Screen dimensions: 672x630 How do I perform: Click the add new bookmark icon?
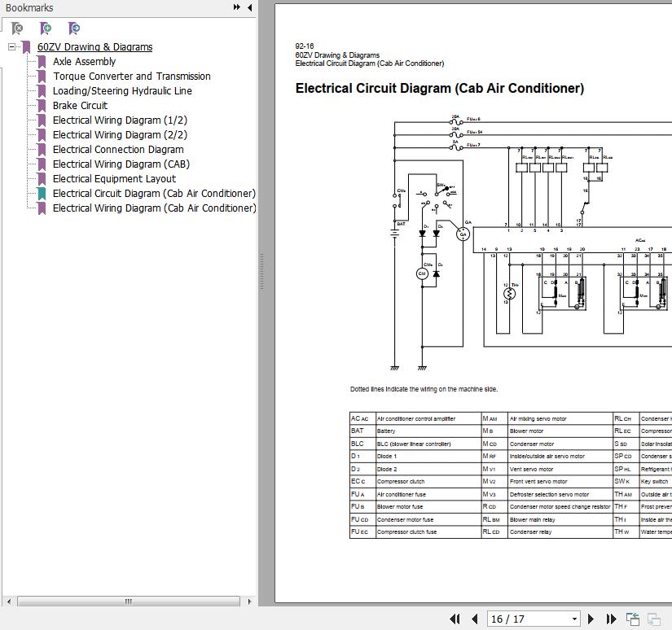[x=46, y=28]
